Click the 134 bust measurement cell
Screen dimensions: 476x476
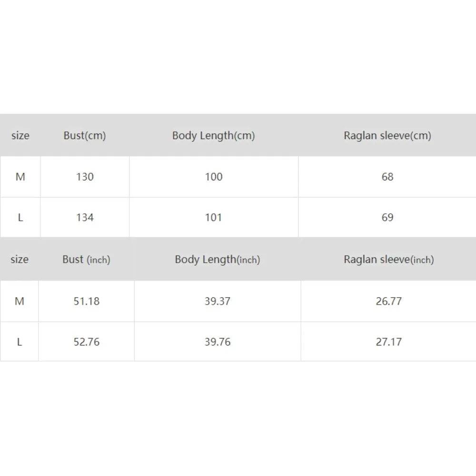[85, 218]
